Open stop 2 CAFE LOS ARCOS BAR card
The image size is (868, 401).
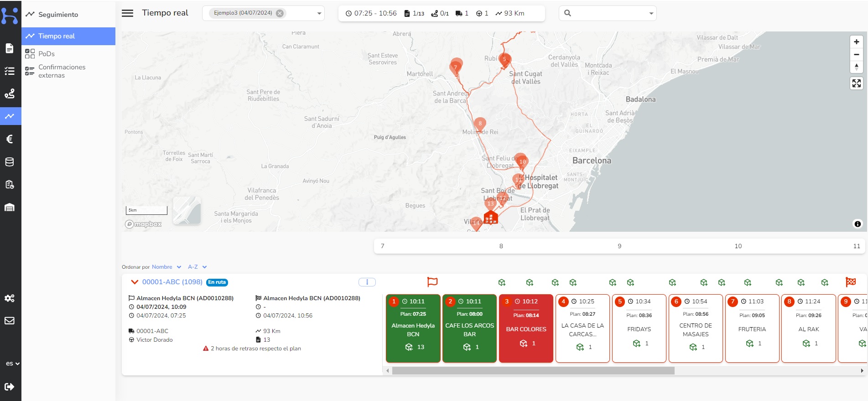point(470,328)
